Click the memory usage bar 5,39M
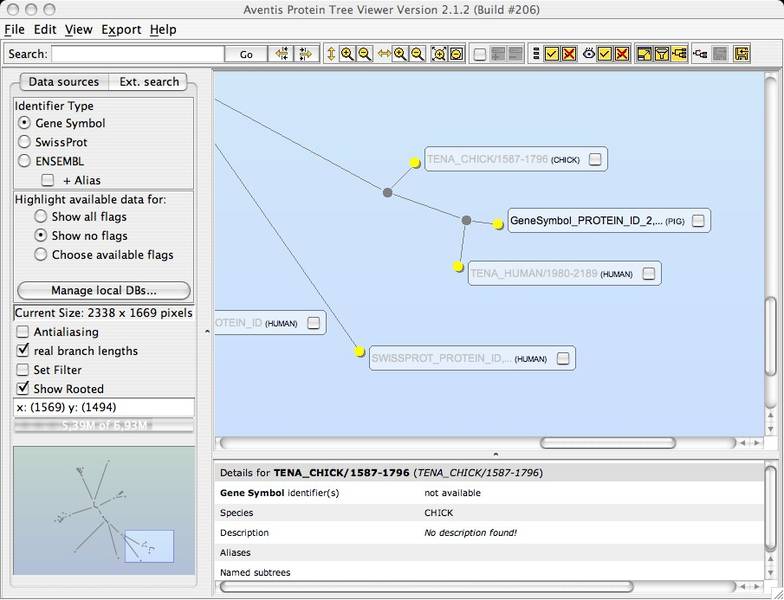The height and width of the screenshot is (600, 784). [x=104, y=426]
